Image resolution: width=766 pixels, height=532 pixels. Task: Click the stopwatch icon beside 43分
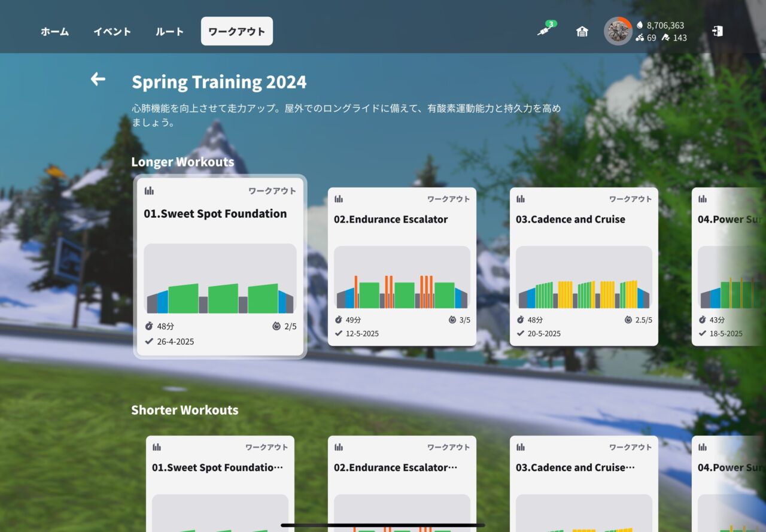[x=702, y=320]
